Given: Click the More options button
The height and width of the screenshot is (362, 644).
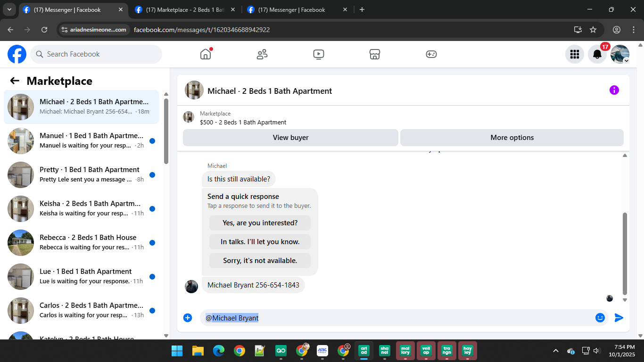Looking at the screenshot, I should [x=512, y=138].
